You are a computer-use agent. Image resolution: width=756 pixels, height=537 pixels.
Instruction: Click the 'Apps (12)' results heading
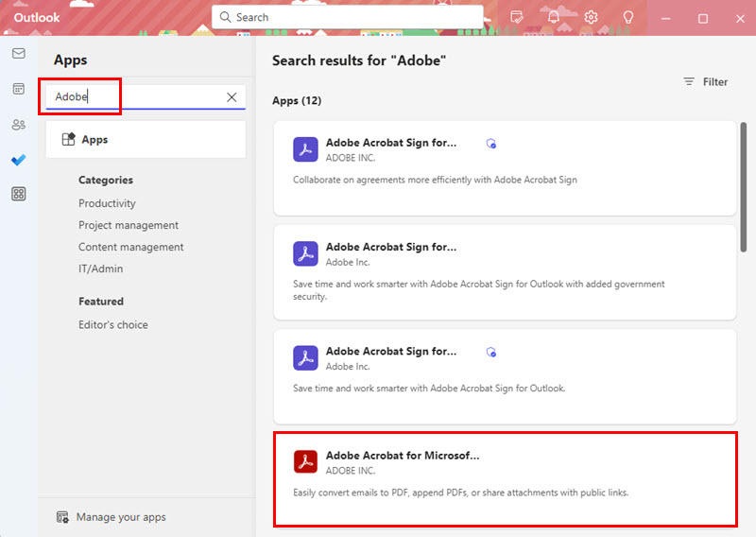297,100
